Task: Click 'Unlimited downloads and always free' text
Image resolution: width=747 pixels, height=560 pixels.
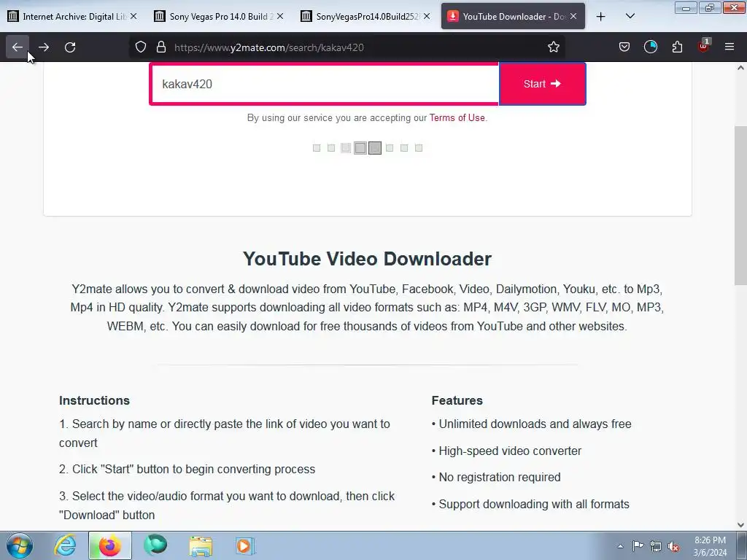Action: click(x=535, y=424)
